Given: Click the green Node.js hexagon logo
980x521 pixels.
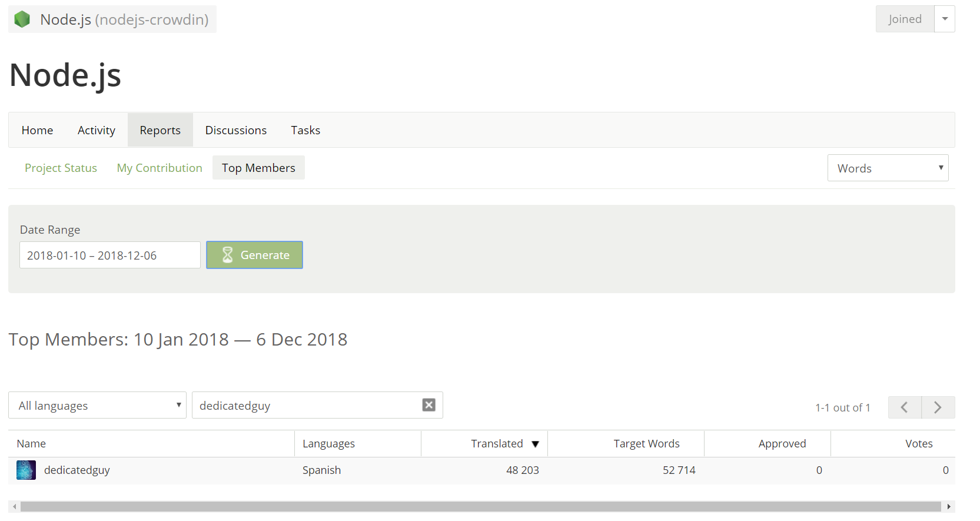Looking at the screenshot, I should (x=22, y=19).
